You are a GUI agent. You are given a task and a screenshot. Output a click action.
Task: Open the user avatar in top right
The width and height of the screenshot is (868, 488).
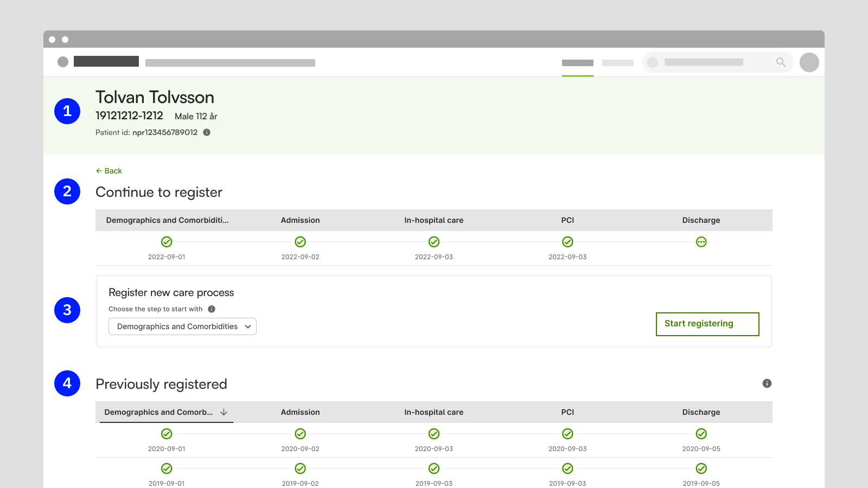(x=809, y=62)
